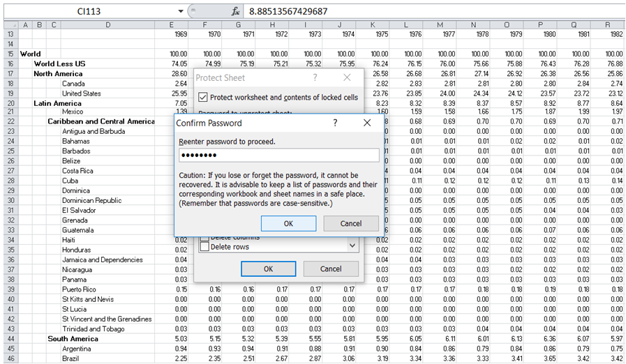Screen dimensions: 626x364
Task: Click the Name Box showing CI113
Action: coord(89,11)
